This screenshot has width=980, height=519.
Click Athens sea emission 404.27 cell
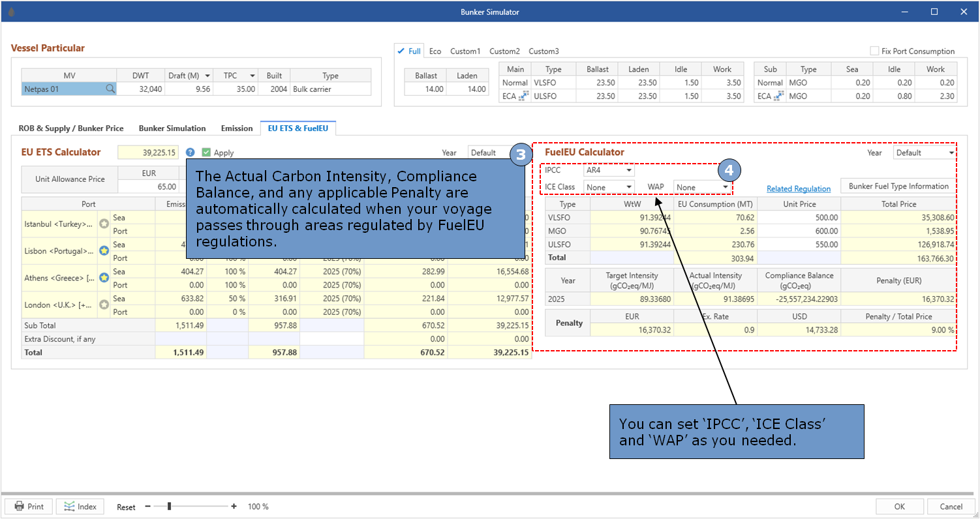[181, 271]
